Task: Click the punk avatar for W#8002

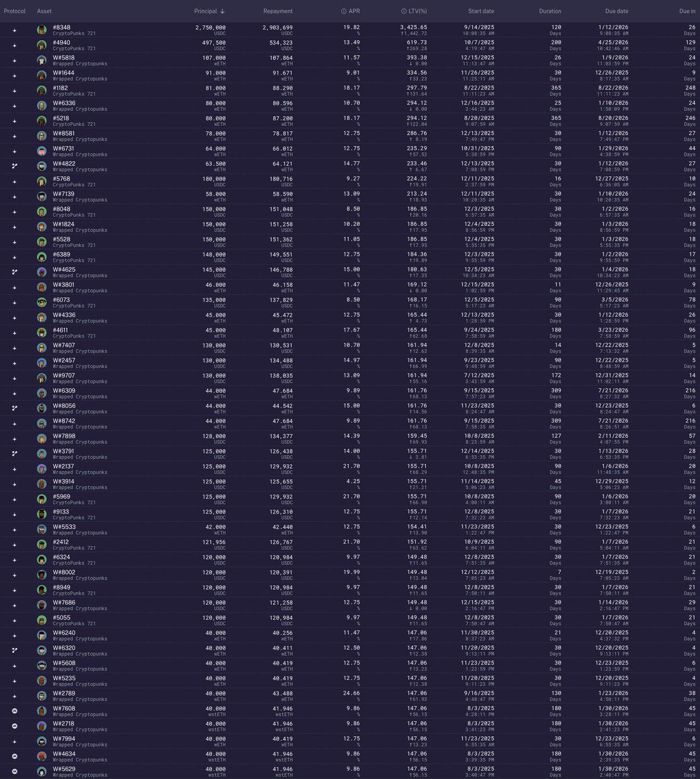Action: tap(42, 575)
